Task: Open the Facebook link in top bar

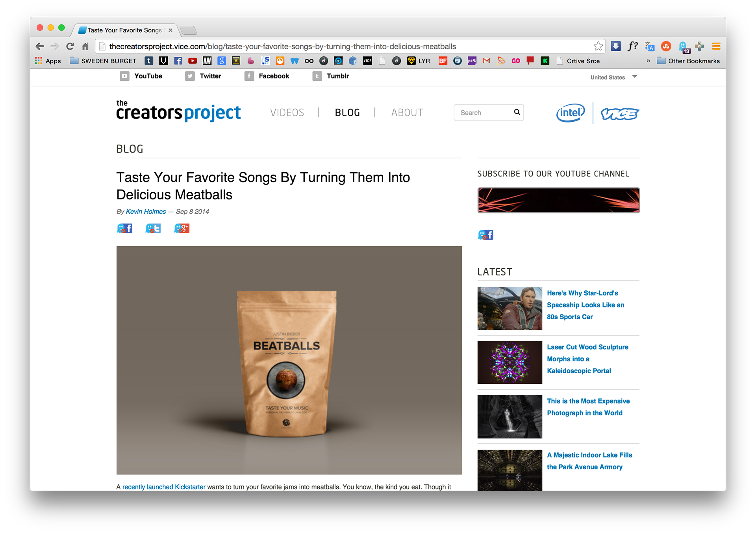Action: [x=267, y=76]
